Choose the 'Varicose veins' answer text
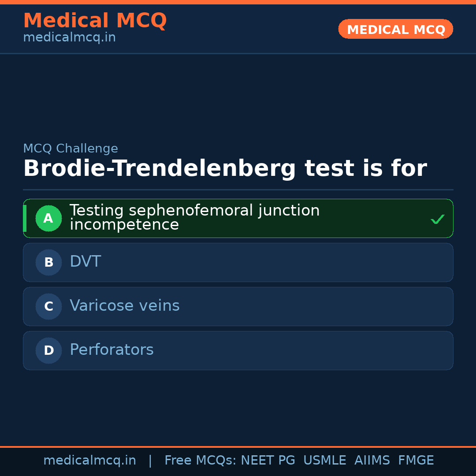Image resolution: width=476 pixels, height=476 pixels. [x=125, y=306]
